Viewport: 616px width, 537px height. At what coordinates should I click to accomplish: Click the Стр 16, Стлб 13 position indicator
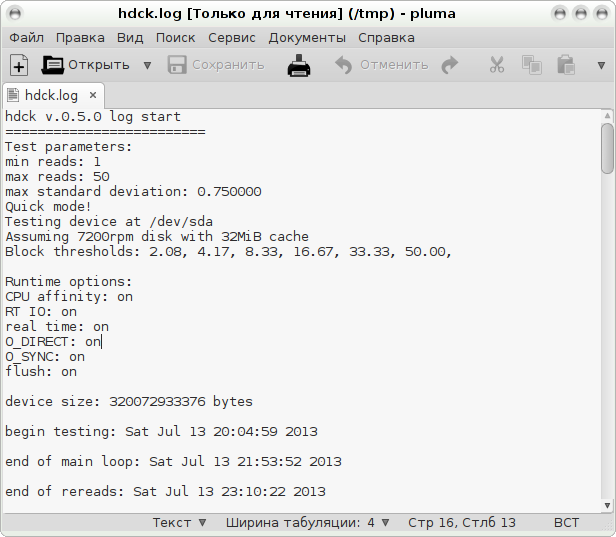[462, 522]
